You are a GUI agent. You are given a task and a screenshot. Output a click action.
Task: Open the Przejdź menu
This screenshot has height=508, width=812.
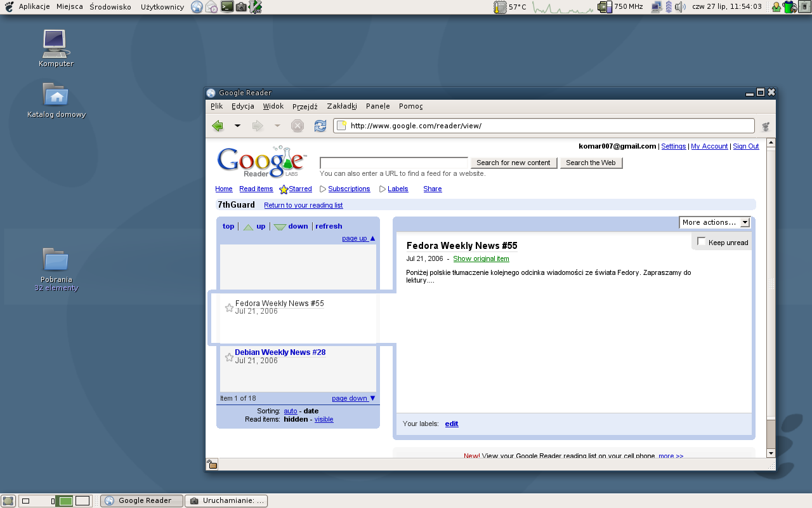[x=305, y=106]
